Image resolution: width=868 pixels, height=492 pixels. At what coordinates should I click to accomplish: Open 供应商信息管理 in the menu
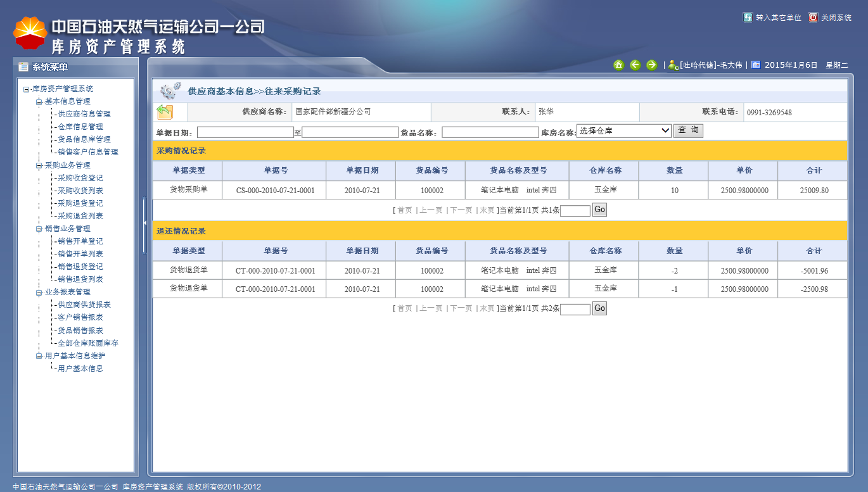coord(84,114)
